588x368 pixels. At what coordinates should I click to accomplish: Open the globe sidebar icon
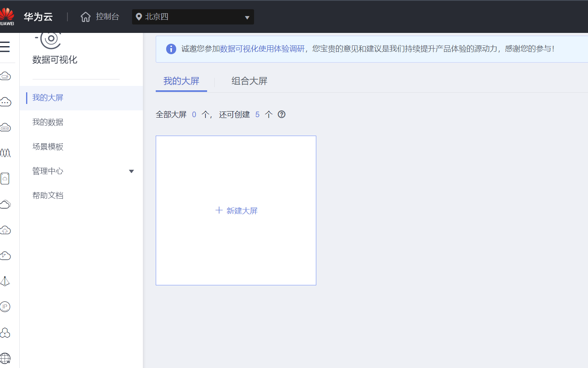pyautogui.click(x=5, y=358)
